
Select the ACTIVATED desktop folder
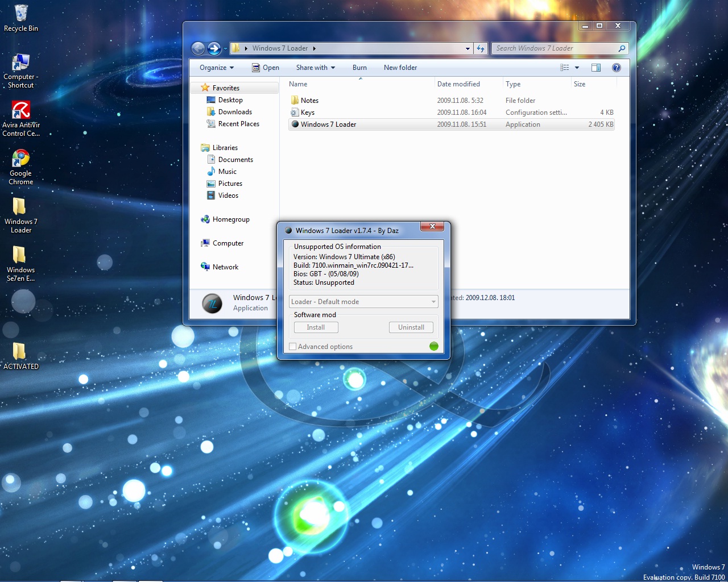click(20, 356)
